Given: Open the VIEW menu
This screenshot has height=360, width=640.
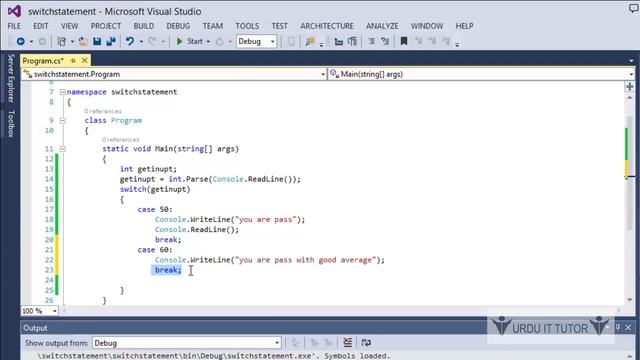Looking at the screenshot, I should [69, 26].
